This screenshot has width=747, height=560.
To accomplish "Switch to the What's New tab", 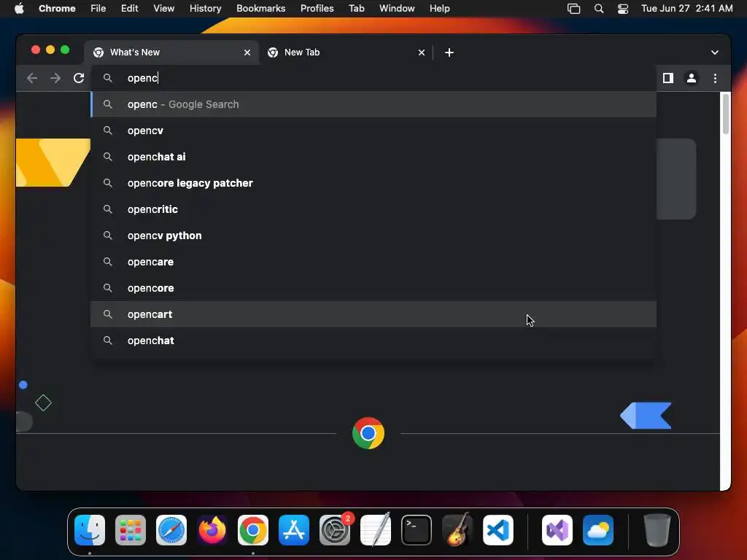I will [171, 52].
